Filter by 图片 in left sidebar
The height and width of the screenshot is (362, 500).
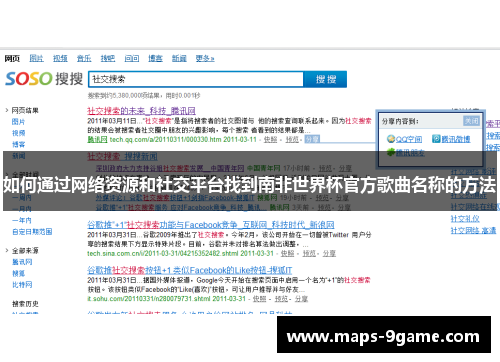[18, 122]
